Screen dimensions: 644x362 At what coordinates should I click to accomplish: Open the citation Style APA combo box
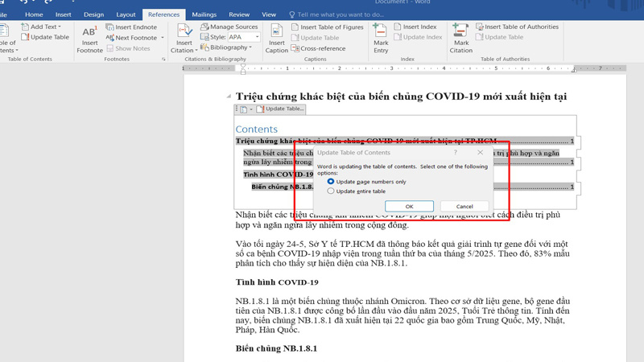(x=244, y=37)
